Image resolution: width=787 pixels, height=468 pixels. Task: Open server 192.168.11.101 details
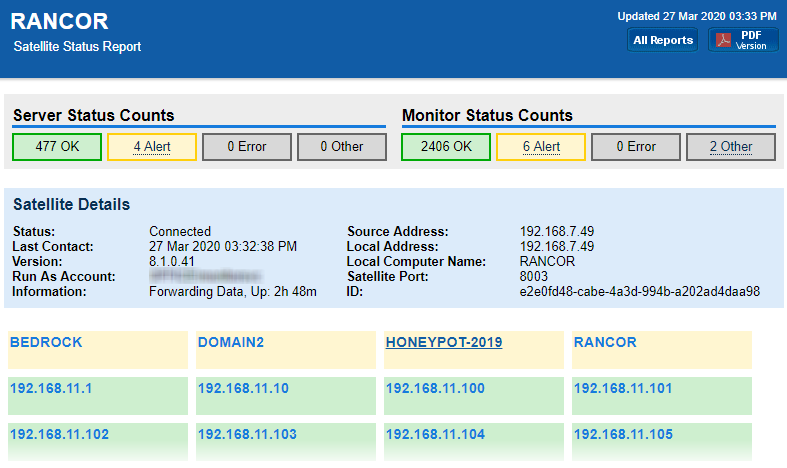coord(623,388)
